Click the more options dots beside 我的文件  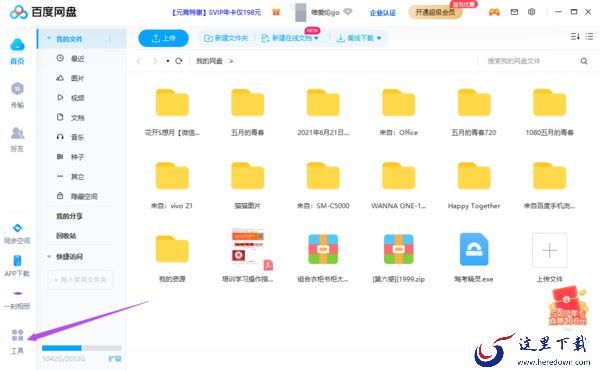tap(110, 39)
